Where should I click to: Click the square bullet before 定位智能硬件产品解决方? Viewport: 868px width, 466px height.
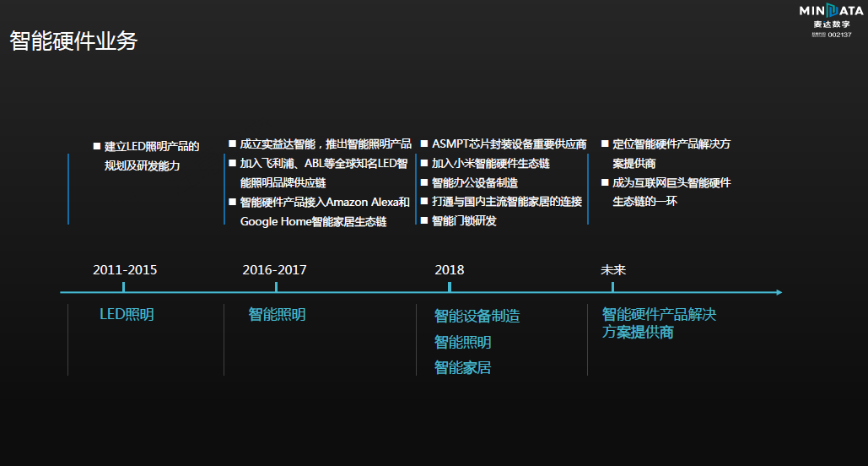click(x=605, y=144)
